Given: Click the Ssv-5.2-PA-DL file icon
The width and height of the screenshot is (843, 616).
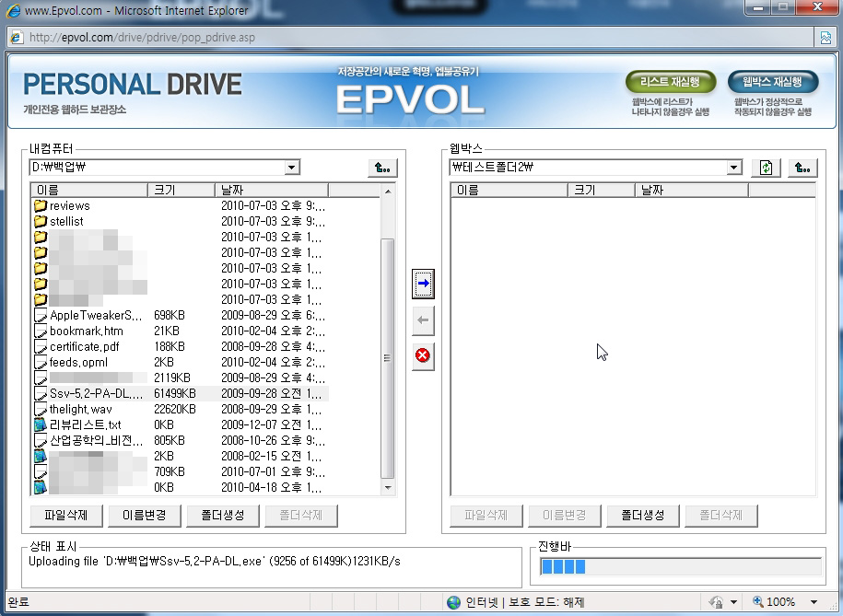Looking at the screenshot, I should point(41,393).
